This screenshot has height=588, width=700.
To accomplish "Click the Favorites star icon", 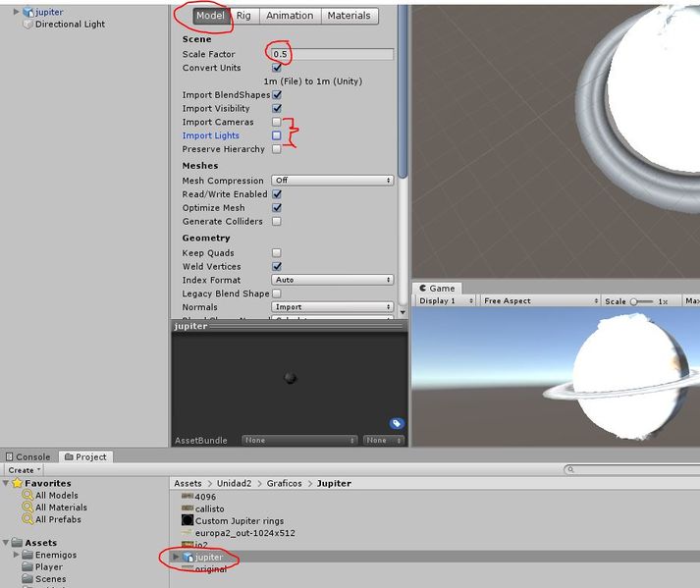I will [17, 483].
